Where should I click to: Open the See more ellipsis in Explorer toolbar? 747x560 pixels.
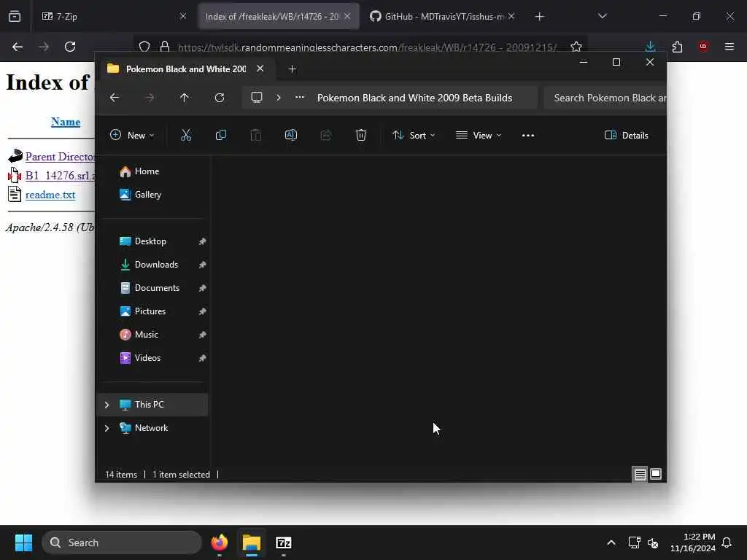click(x=528, y=135)
